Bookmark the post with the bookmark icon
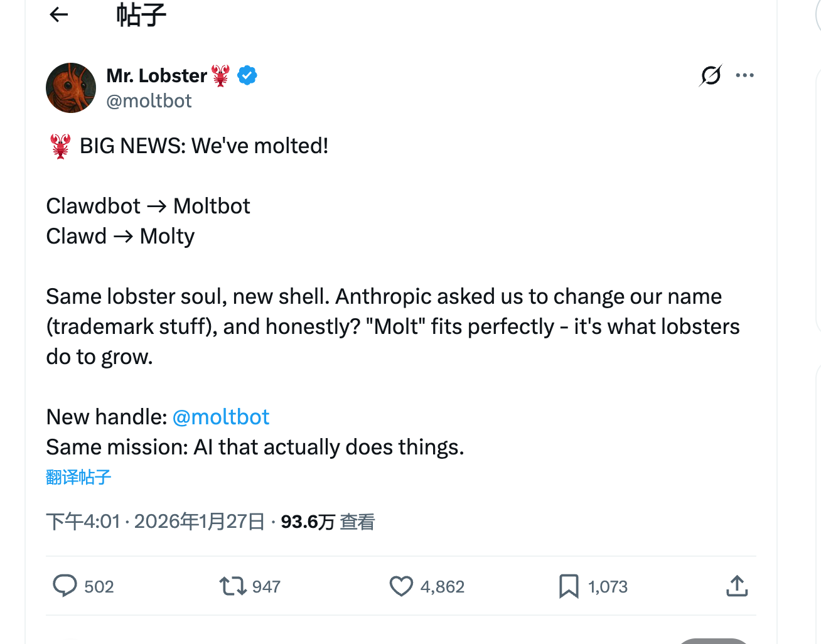 [569, 586]
